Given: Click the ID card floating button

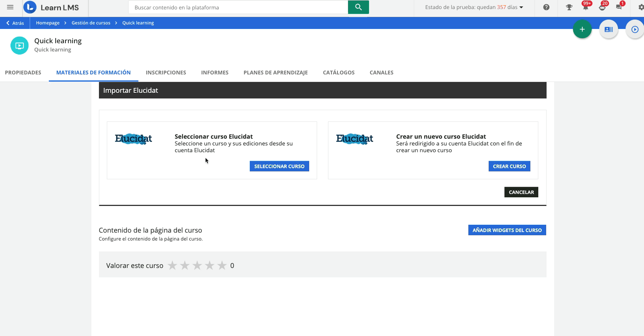Looking at the screenshot, I should click(x=608, y=29).
